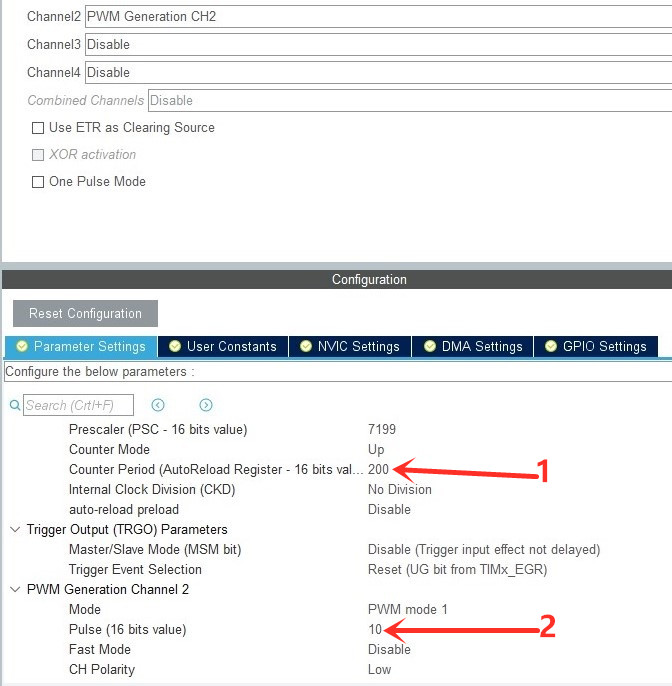Go to previous search result arrow
The image size is (672, 686).
158,405
